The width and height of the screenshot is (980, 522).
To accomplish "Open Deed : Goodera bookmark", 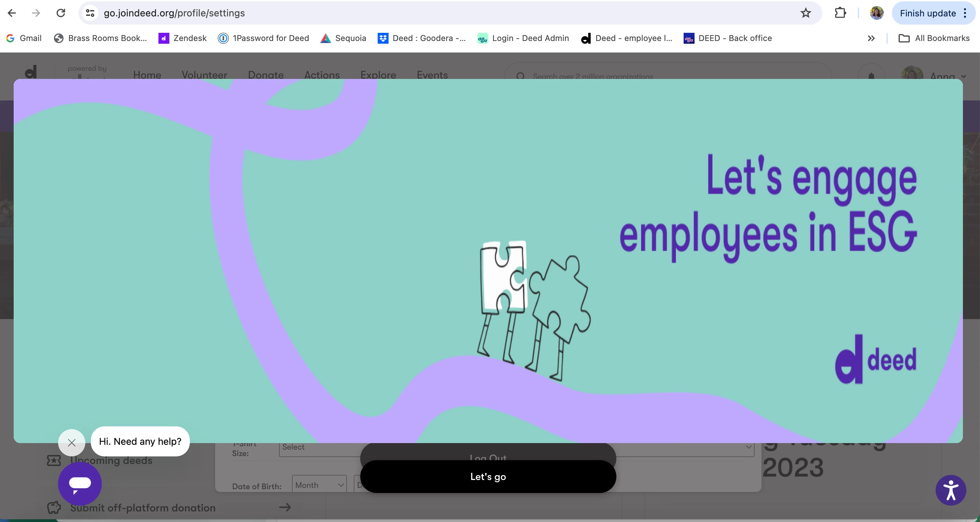I will (421, 38).
